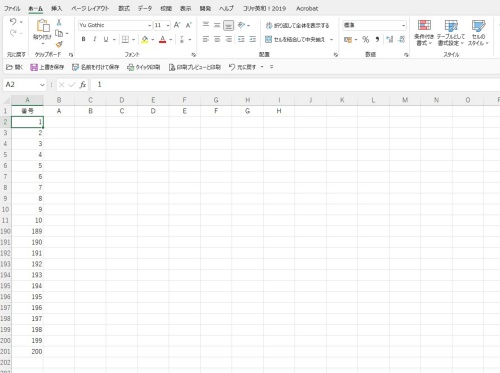Select row header 190
This screenshot has width=500, height=373.
point(5,231)
